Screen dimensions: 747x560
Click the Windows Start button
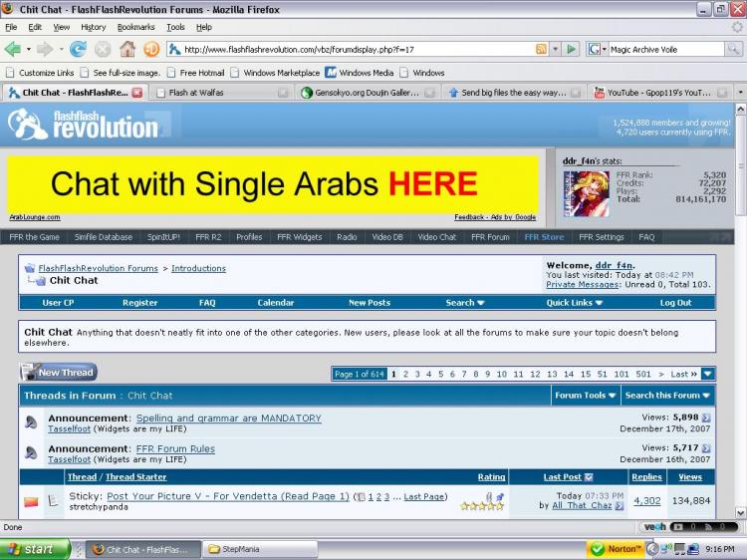[35, 549]
